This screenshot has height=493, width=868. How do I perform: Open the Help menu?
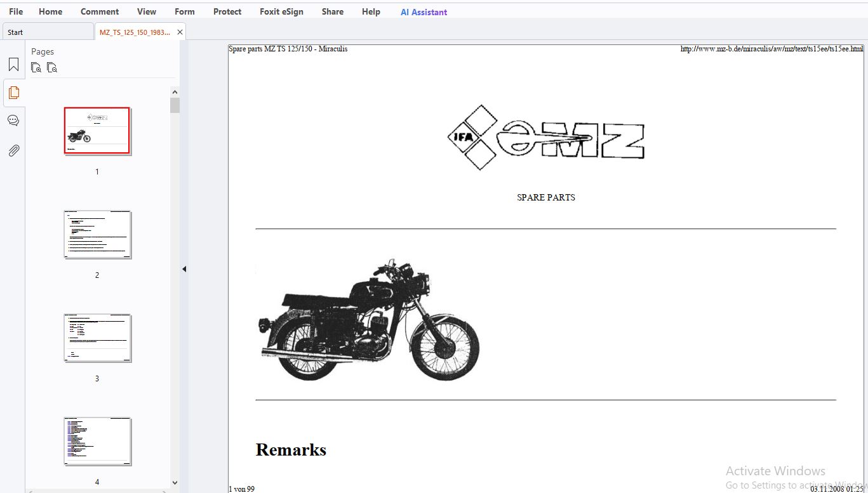pos(371,11)
